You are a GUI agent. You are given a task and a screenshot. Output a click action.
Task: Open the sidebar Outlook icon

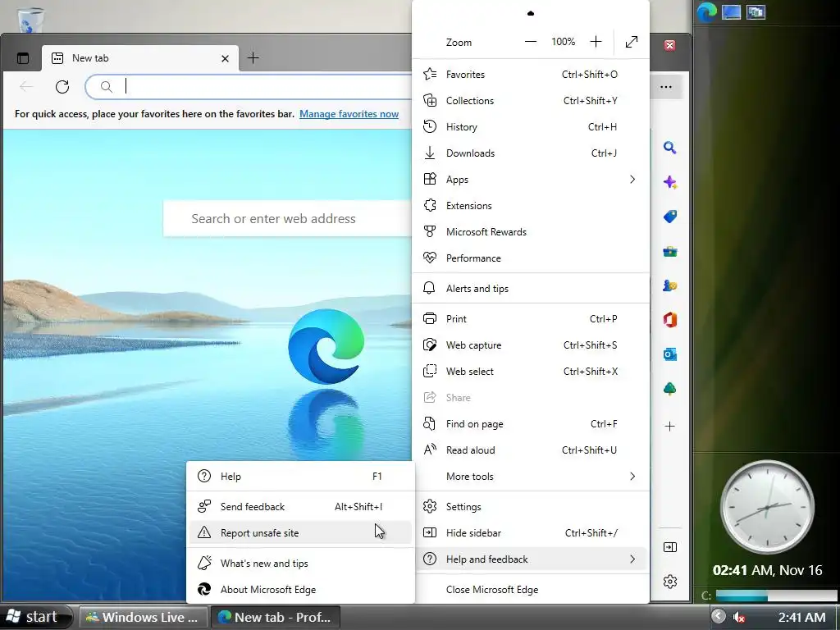pyautogui.click(x=669, y=354)
